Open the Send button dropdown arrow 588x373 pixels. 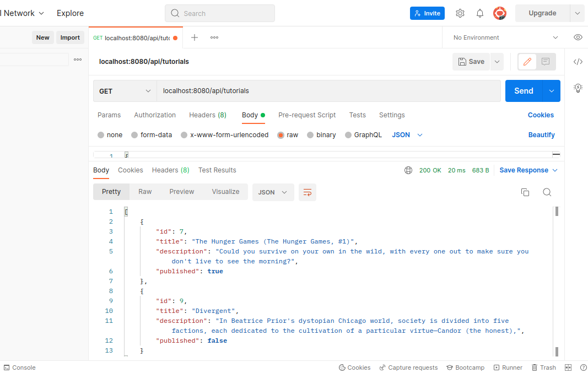tap(551, 91)
